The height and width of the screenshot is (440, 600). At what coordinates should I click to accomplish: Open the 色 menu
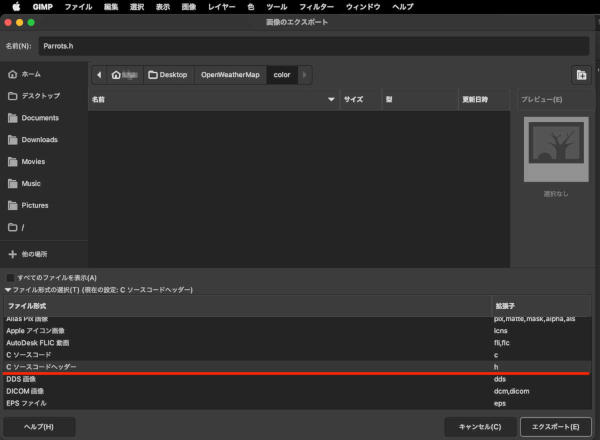[x=251, y=7]
